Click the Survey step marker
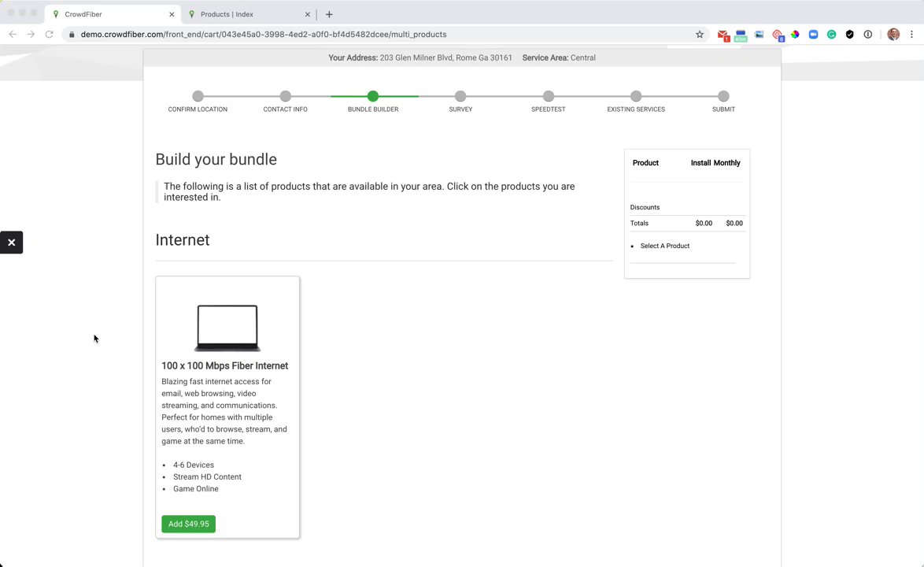 [x=460, y=96]
